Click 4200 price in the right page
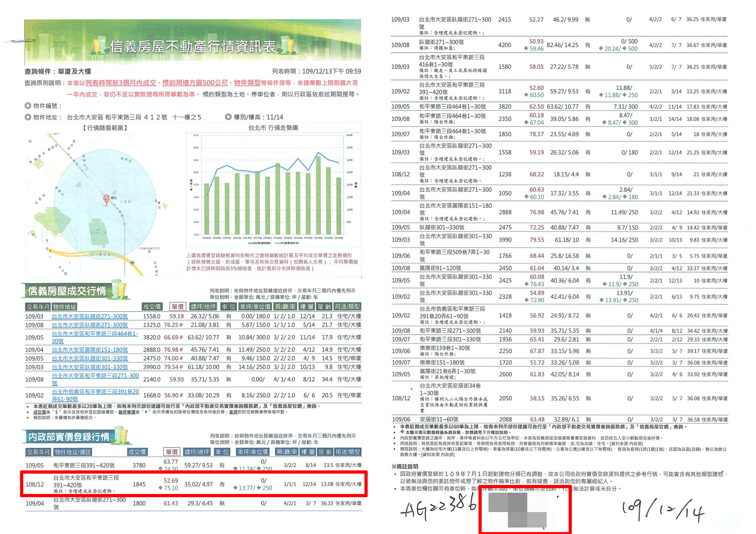The height and width of the screenshot is (534, 756). 504,45
